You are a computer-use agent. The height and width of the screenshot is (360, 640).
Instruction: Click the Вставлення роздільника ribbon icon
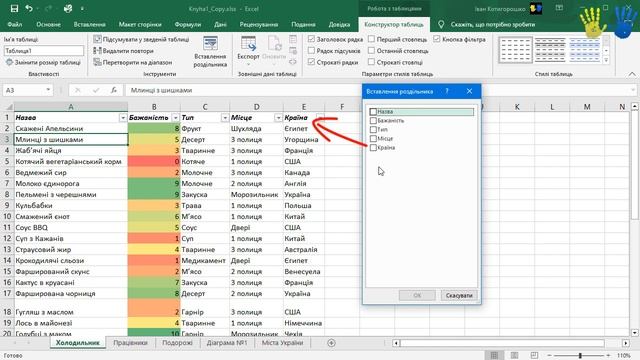210,44
